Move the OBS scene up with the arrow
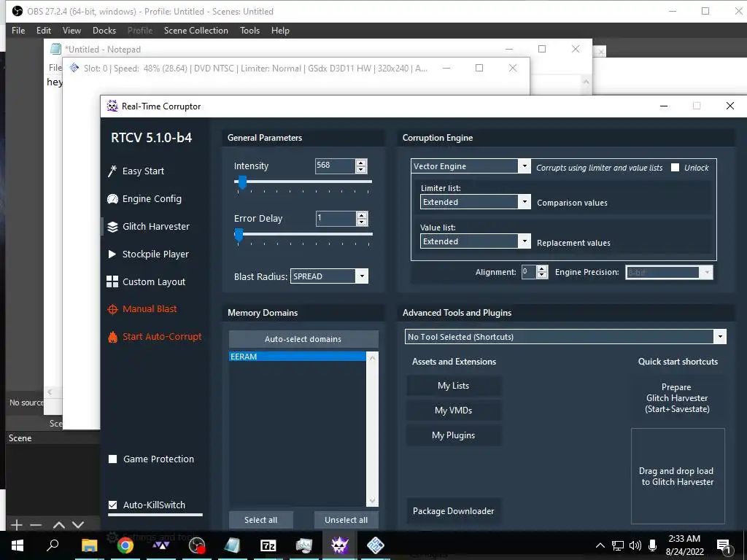 58,525
